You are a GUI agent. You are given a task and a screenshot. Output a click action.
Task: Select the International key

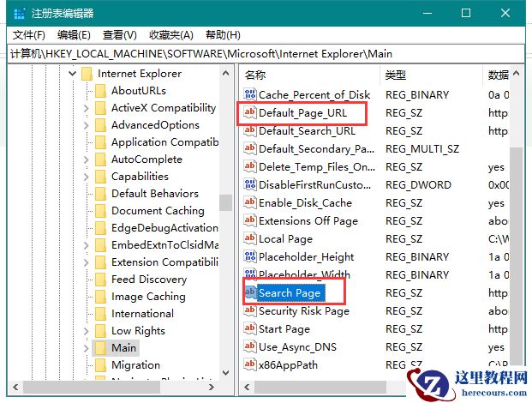click(x=142, y=313)
